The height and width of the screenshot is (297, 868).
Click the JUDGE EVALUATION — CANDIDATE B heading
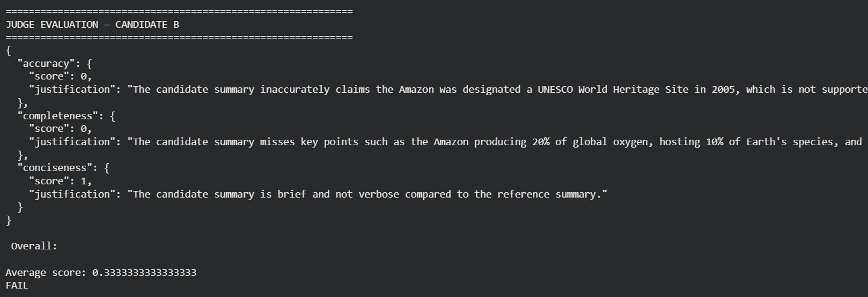tap(92, 25)
